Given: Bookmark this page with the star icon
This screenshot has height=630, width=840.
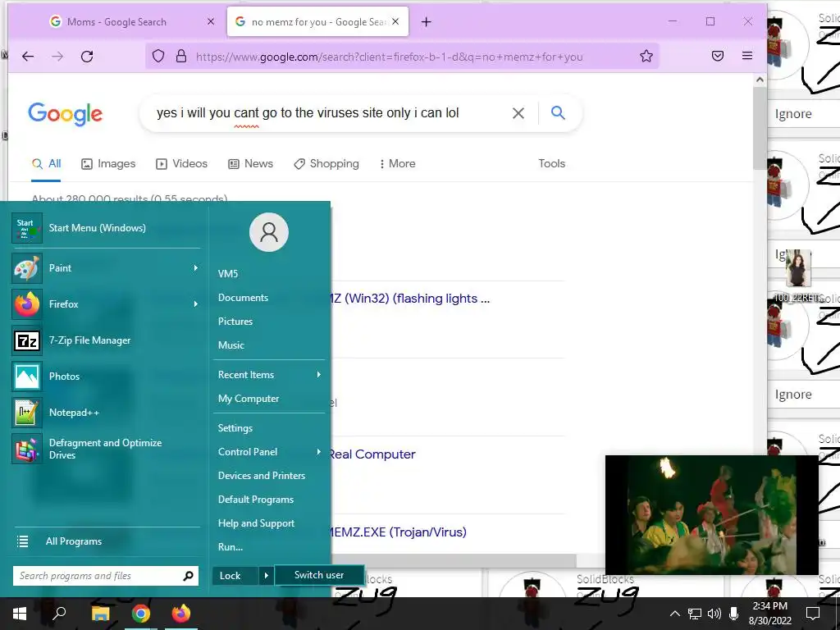Looking at the screenshot, I should [646, 57].
